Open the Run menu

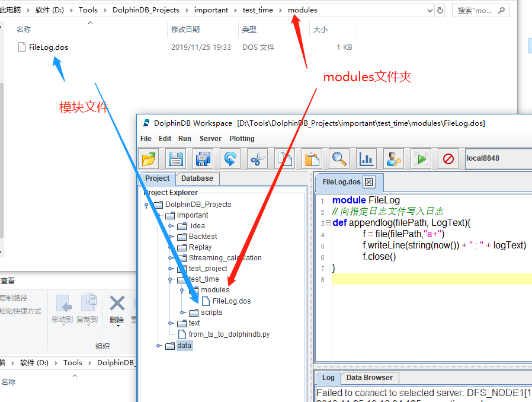[x=185, y=139]
